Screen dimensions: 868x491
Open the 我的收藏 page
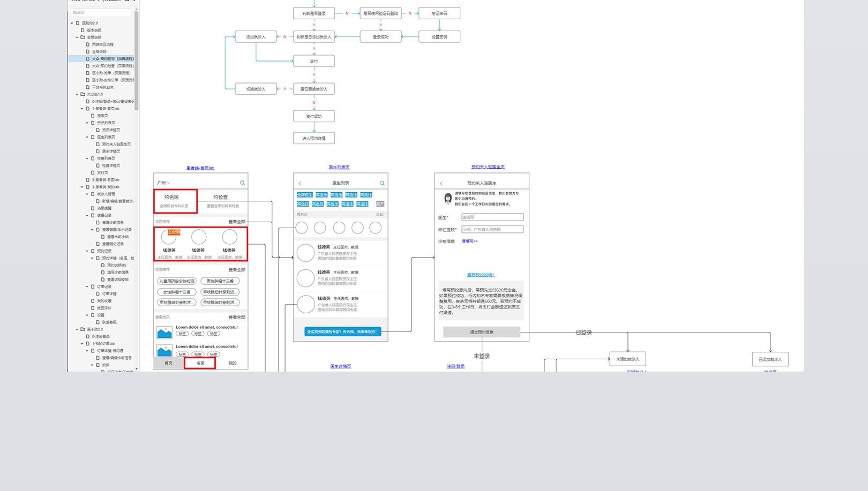pos(104,301)
